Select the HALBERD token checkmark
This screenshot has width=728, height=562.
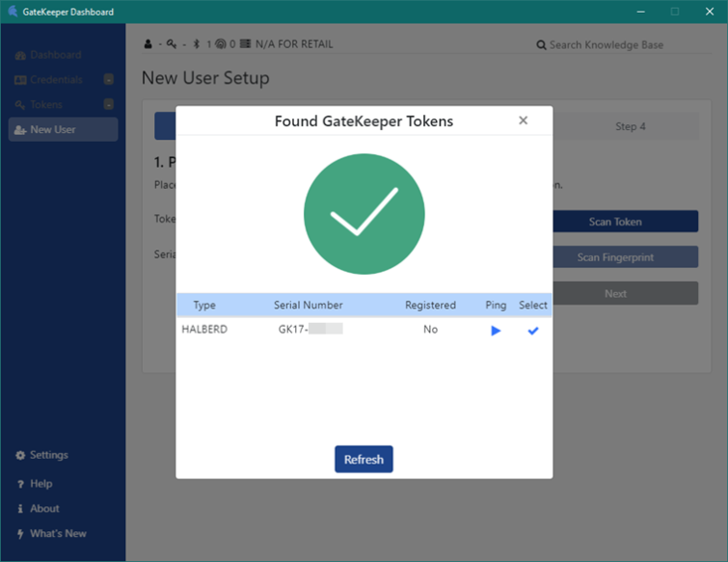[533, 331]
